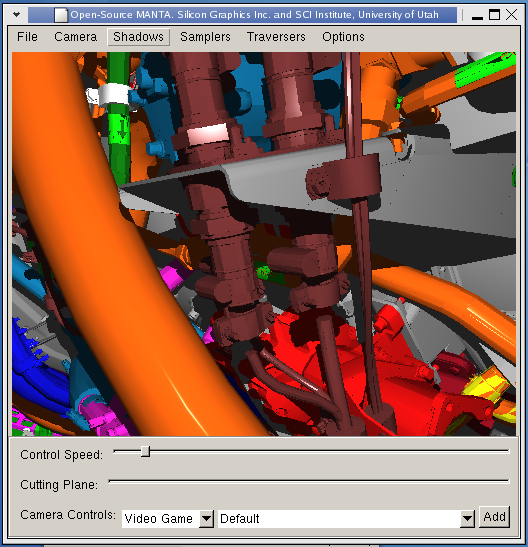The image size is (528, 547).
Task: Open the window menu arrow in title bar
Action: click(16, 15)
